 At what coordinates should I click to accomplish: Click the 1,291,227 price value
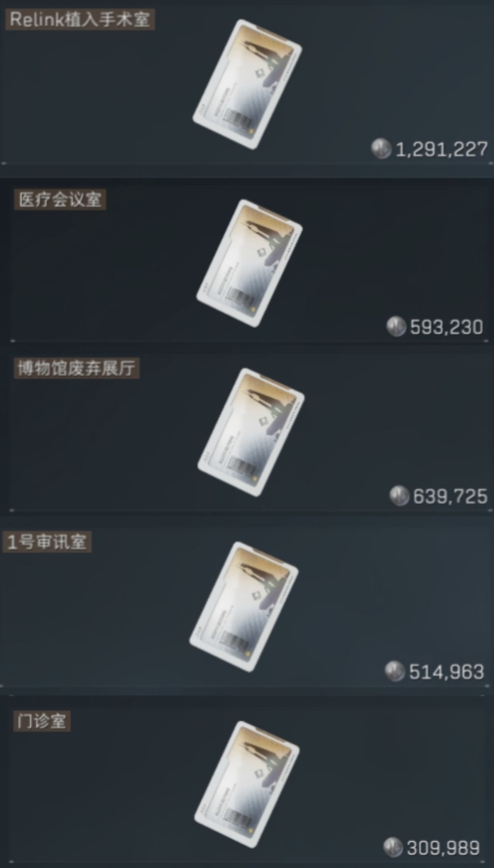[442, 149]
